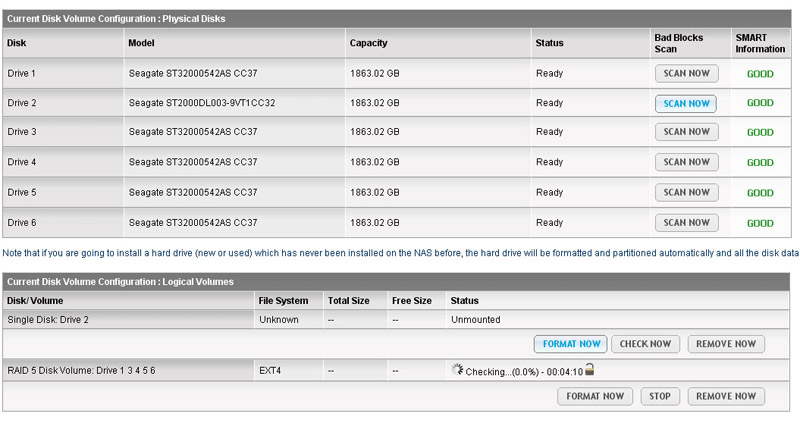Click FORMAT NOW for RAID 5 volume
The height and width of the screenshot is (426, 800).
pyautogui.click(x=595, y=396)
